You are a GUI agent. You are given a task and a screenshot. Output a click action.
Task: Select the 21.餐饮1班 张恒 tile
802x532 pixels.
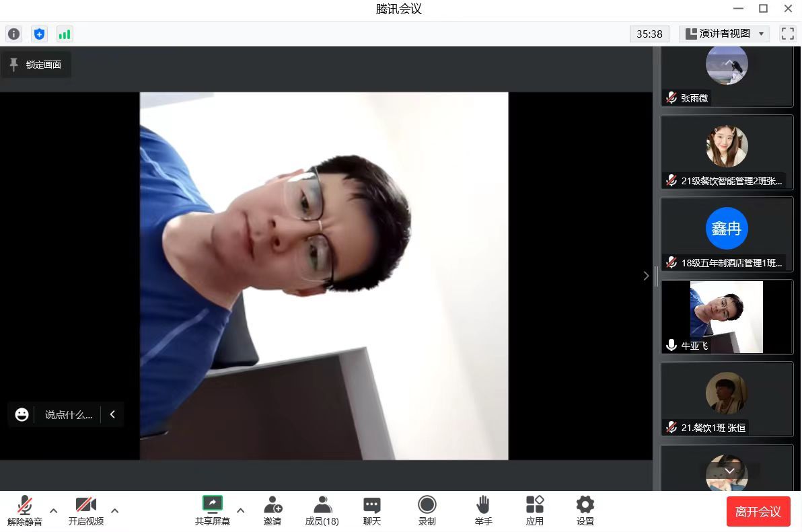pos(727,400)
